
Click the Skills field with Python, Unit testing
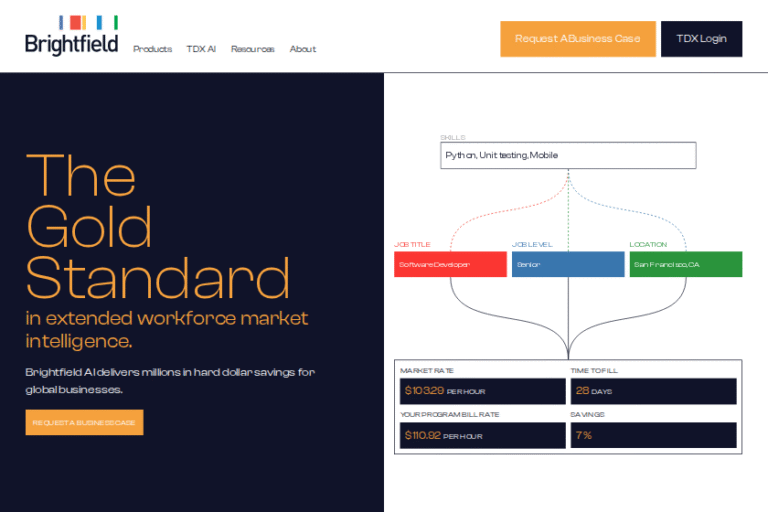[x=568, y=155]
